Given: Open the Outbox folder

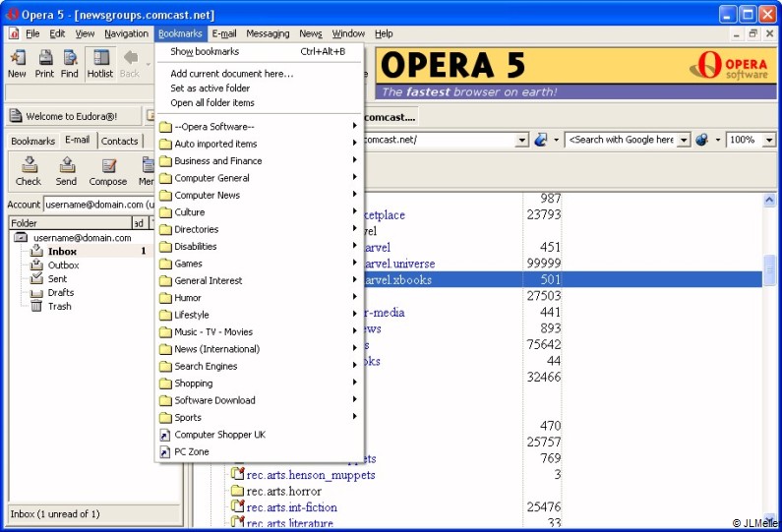Looking at the screenshot, I should point(63,265).
